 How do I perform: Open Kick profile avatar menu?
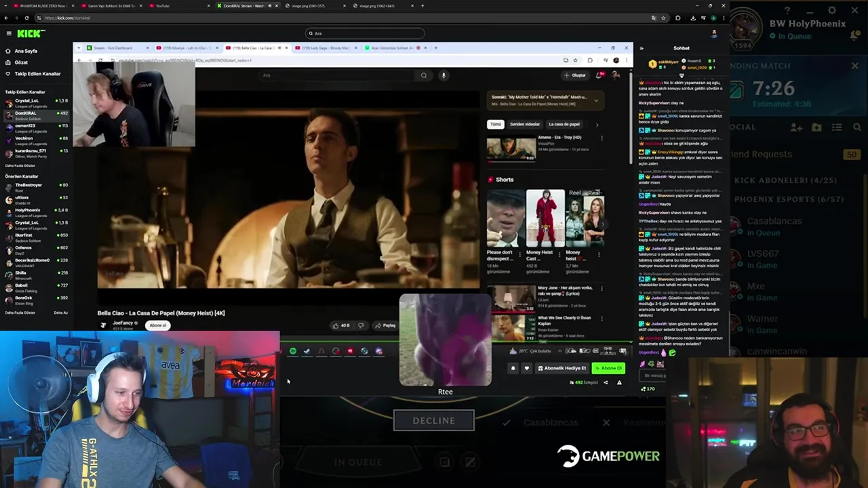[714, 33]
